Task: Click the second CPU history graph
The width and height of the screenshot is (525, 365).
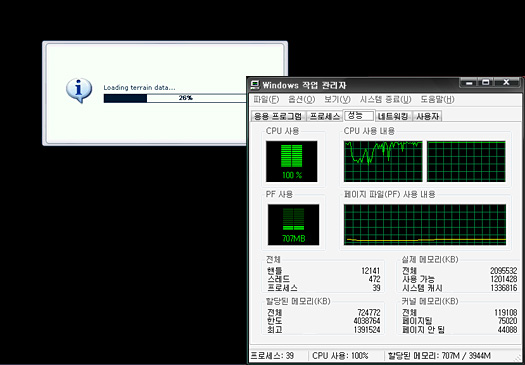Action: 466,161
